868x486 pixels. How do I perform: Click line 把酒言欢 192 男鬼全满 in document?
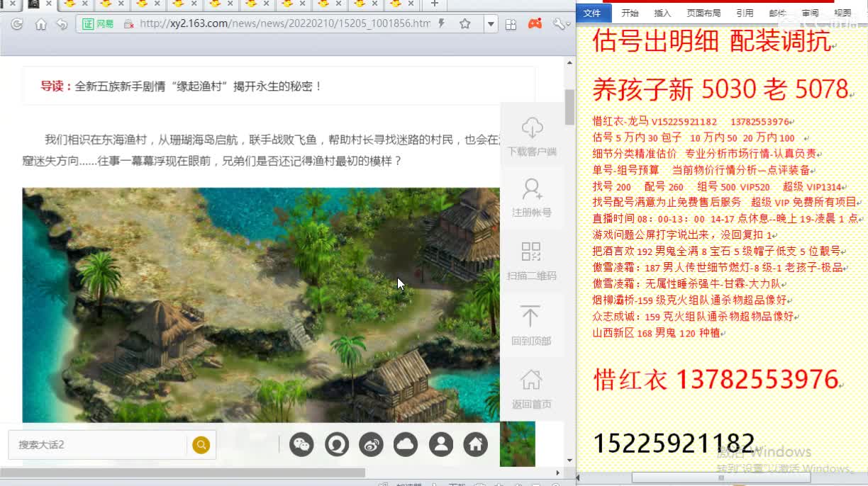[716, 251]
